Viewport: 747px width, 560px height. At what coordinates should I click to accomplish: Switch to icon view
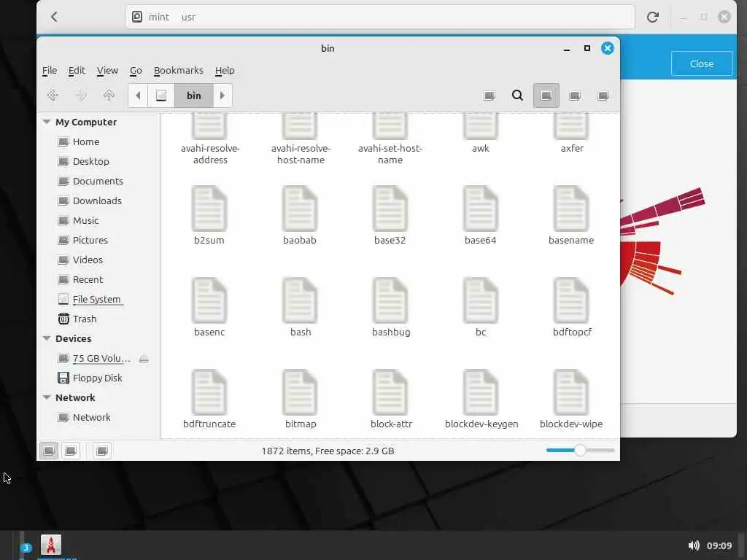(546, 96)
